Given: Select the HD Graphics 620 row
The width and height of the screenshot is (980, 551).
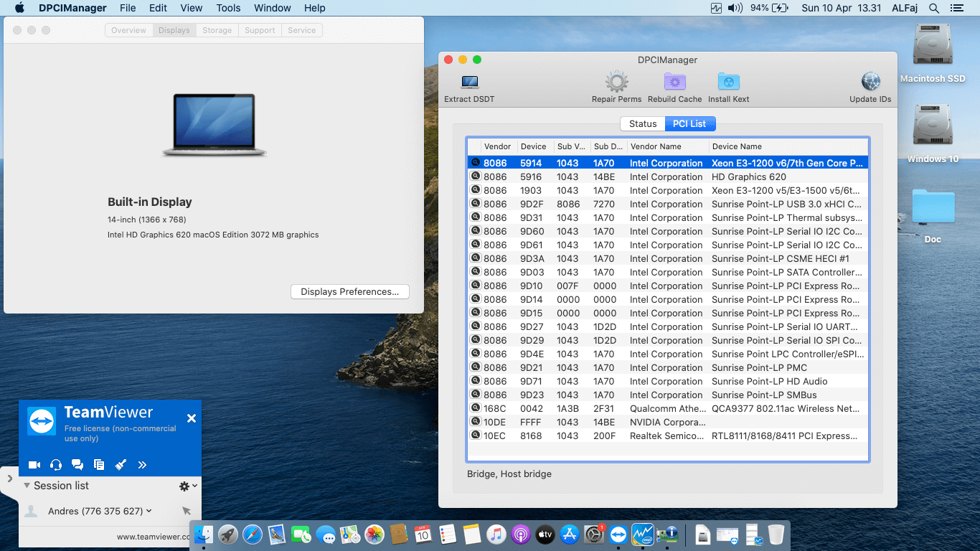Looking at the screenshot, I should [x=667, y=177].
